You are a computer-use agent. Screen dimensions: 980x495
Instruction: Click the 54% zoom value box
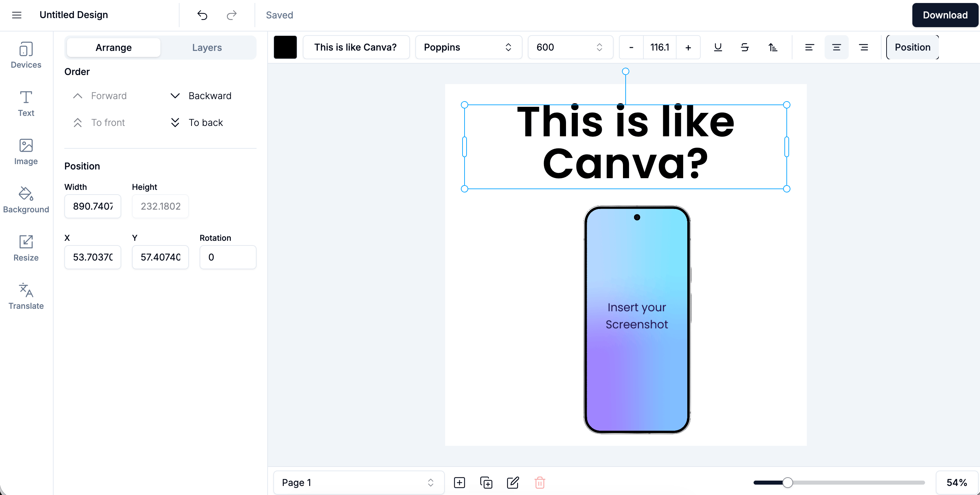coord(957,483)
